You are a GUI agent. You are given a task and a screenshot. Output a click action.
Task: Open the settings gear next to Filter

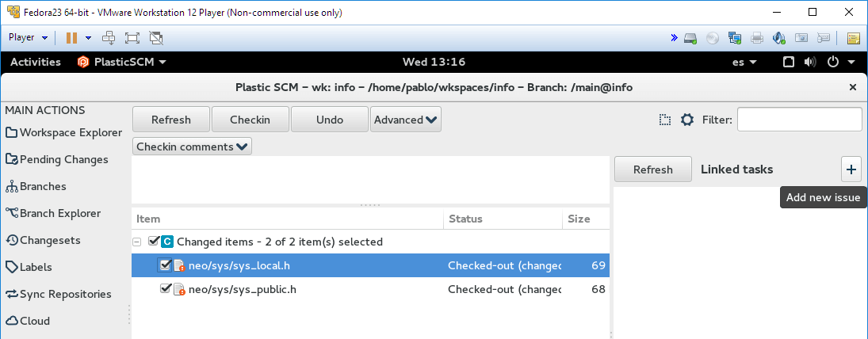tap(687, 120)
